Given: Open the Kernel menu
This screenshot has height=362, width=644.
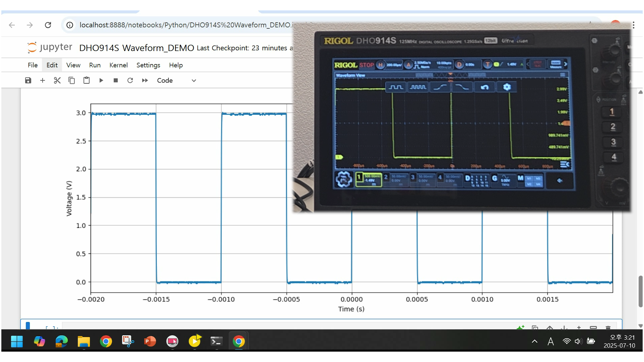Looking at the screenshot, I should pos(118,65).
